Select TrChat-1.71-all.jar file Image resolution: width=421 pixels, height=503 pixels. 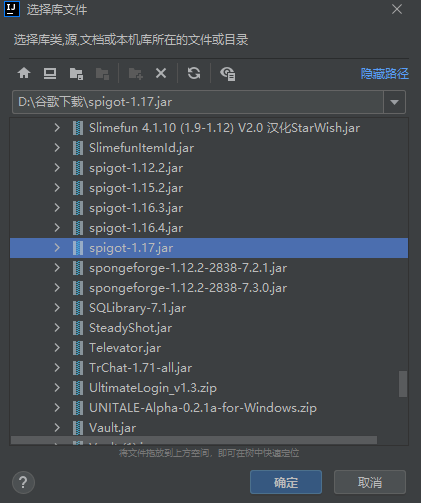[x=140, y=368]
